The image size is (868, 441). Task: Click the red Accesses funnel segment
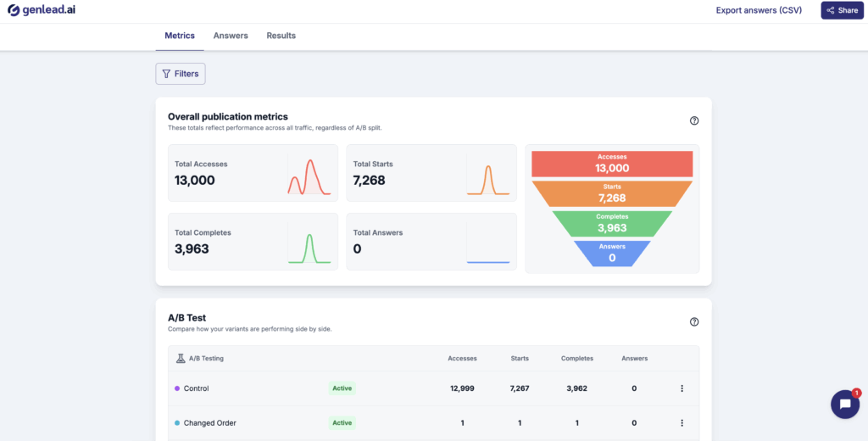(x=612, y=164)
